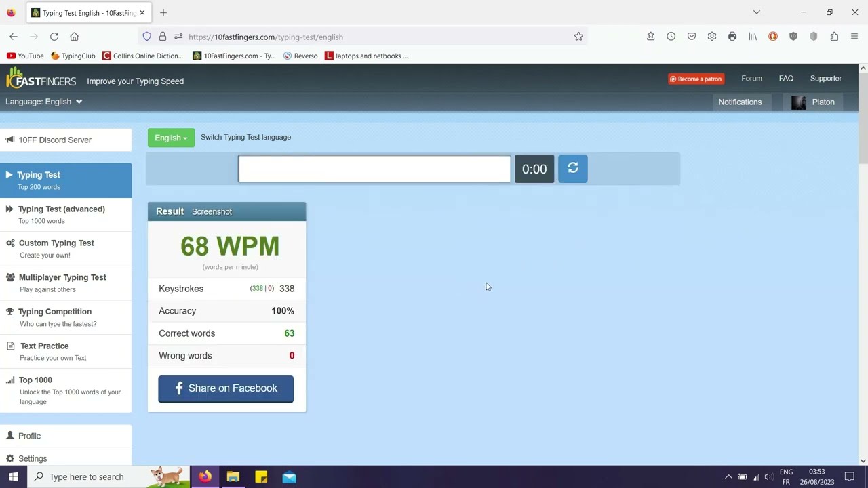Open the Language: English dropdown
The image size is (868, 488).
[44, 102]
